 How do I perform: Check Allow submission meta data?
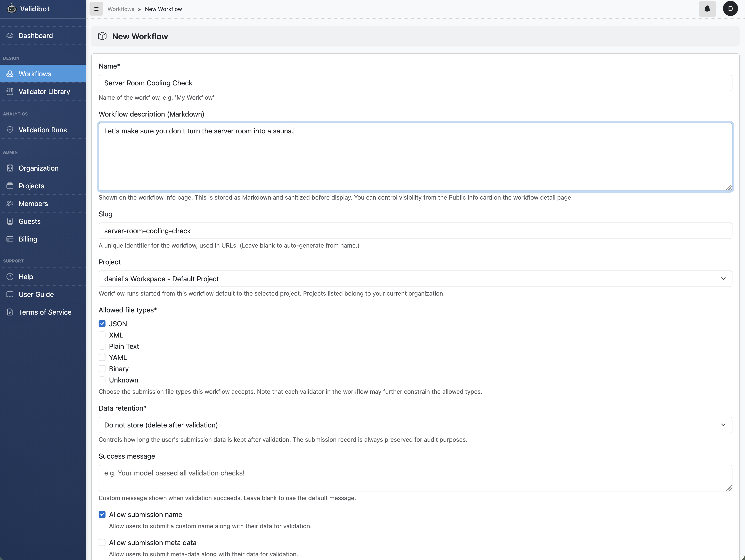pyautogui.click(x=102, y=542)
